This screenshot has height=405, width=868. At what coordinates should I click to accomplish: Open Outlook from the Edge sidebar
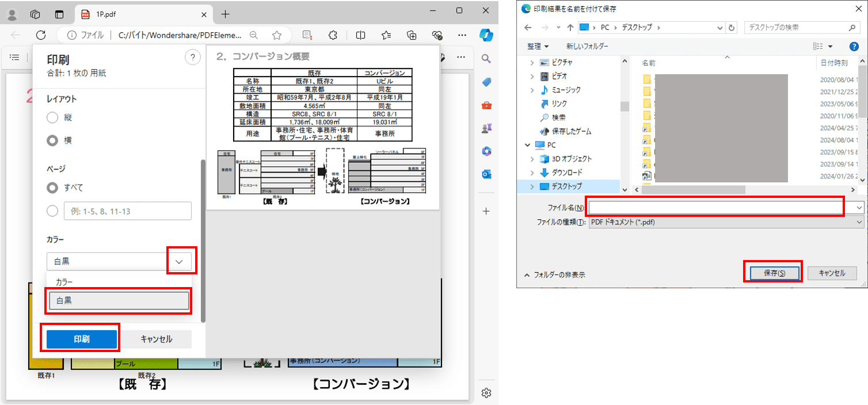[486, 174]
